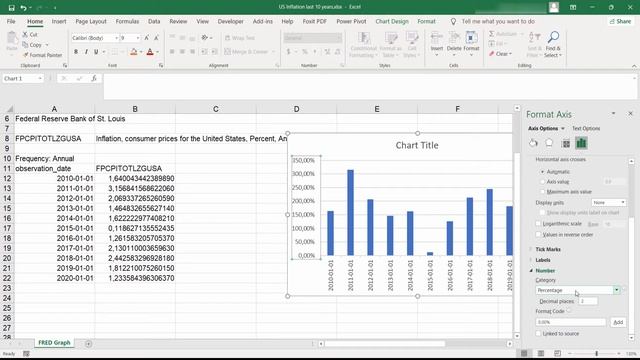Click the new sheet plus button
The height and width of the screenshot is (360, 640).
pos(88,344)
